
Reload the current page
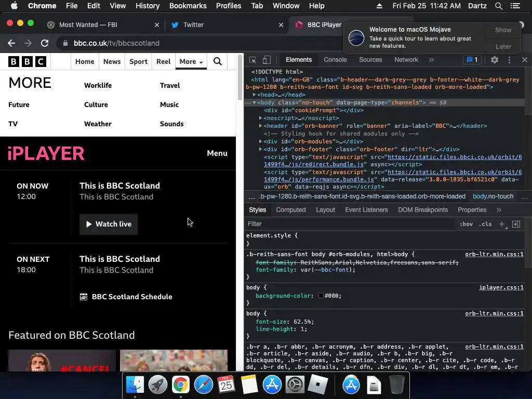pyautogui.click(x=45, y=44)
